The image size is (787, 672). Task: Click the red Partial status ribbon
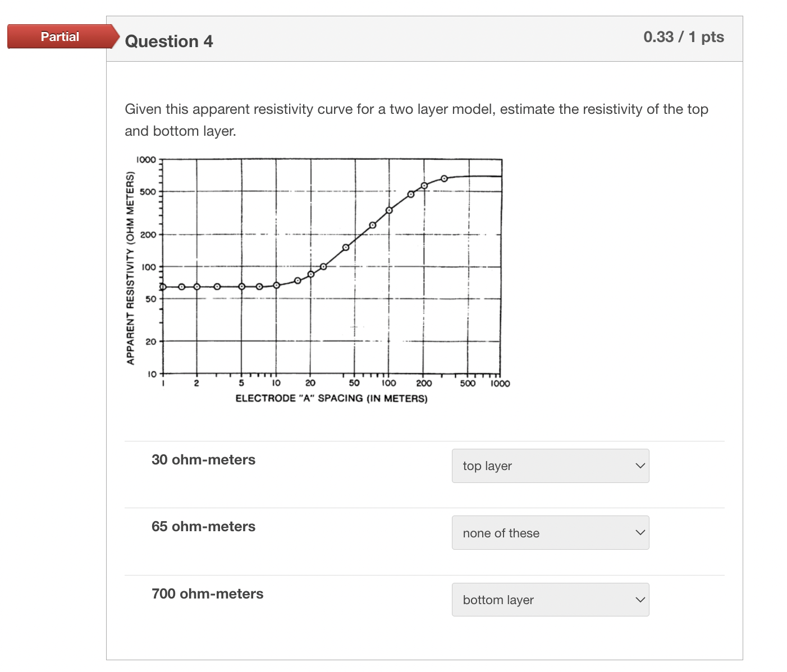60,36
